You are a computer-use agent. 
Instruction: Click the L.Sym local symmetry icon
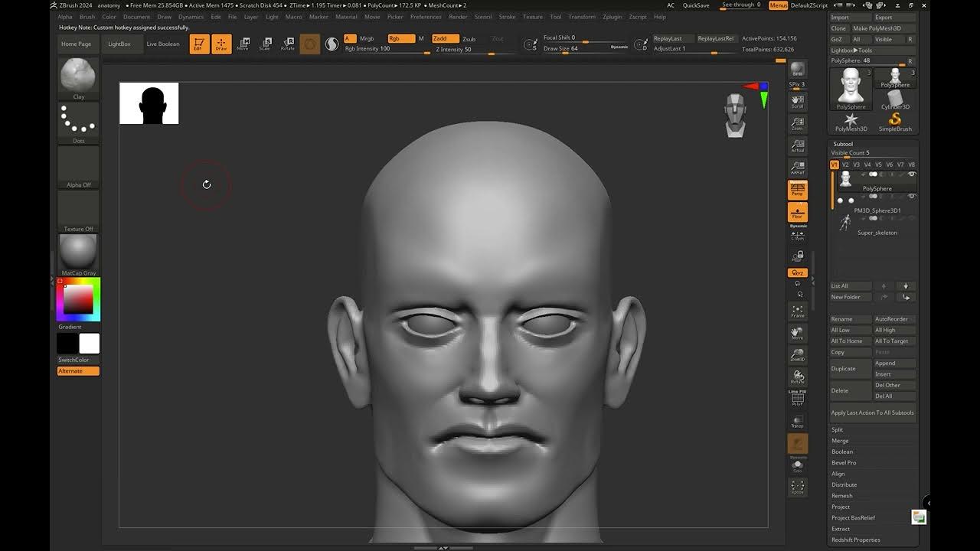click(x=798, y=236)
